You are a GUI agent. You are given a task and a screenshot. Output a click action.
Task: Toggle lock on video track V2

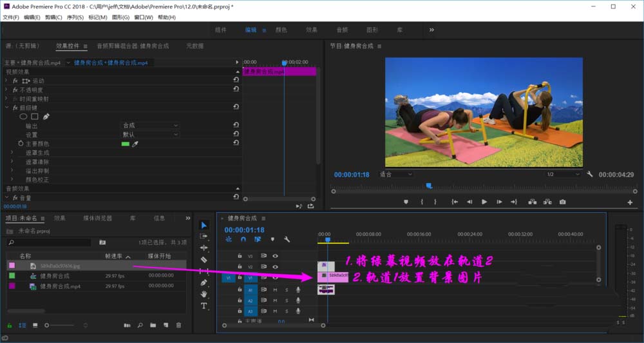(x=240, y=266)
